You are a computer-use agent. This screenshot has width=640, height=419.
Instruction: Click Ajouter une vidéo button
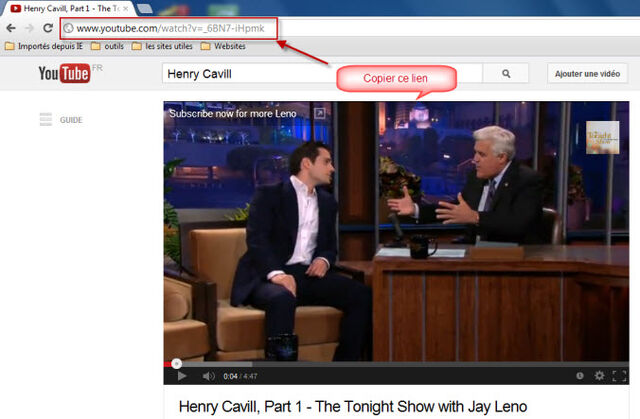pyautogui.click(x=587, y=74)
